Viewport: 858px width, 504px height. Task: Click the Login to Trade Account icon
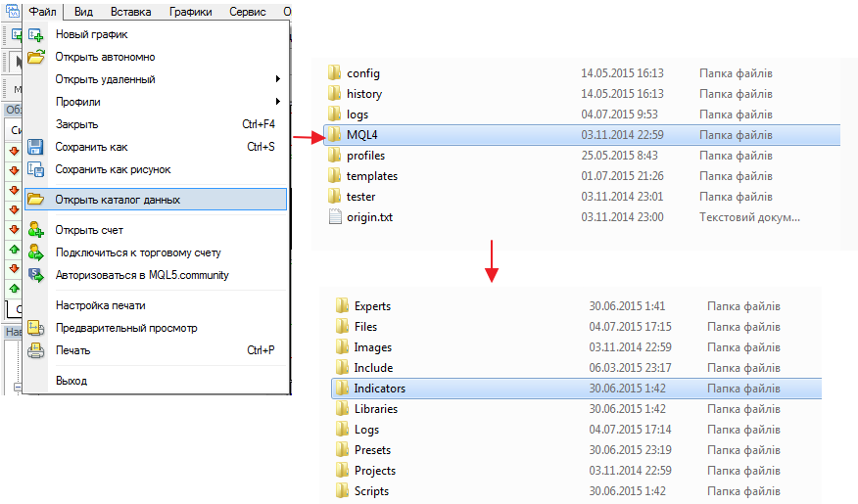[36, 252]
